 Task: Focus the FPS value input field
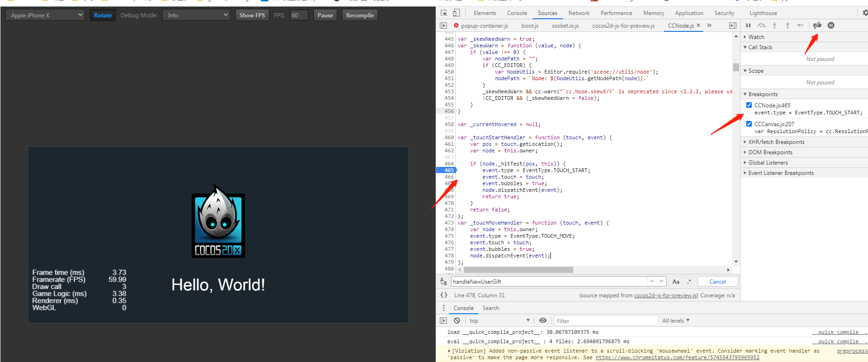(299, 15)
